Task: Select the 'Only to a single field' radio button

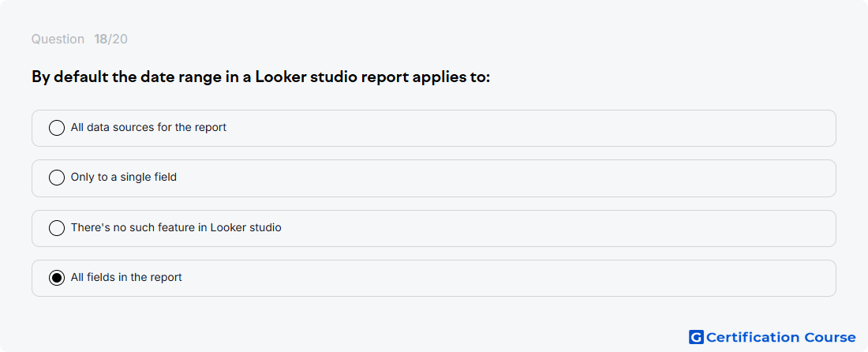Action: coord(57,178)
